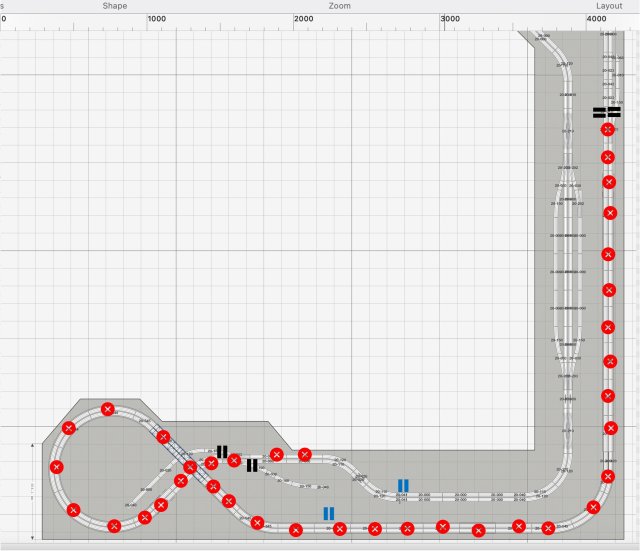Select the black gap marker beside the figure-eight crossing
The width and height of the screenshot is (640, 551).
coord(222,452)
